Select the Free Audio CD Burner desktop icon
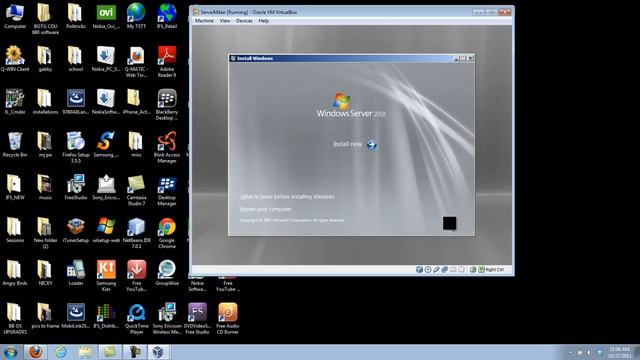640x360 pixels. pyautogui.click(x=228, y=319)
